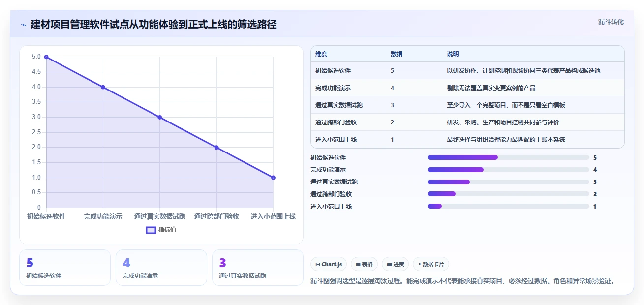Click the 数据 table column header

(397, 54)
